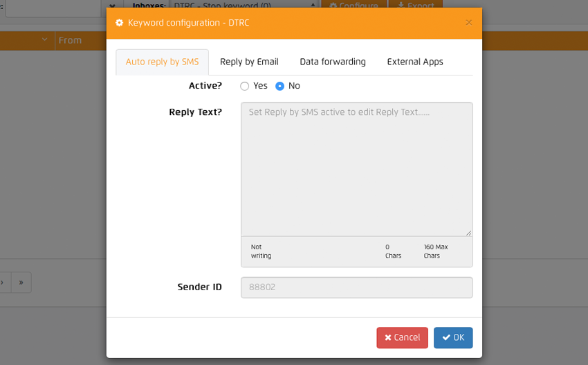Go to next page with single-arrow button

(3, 283)
